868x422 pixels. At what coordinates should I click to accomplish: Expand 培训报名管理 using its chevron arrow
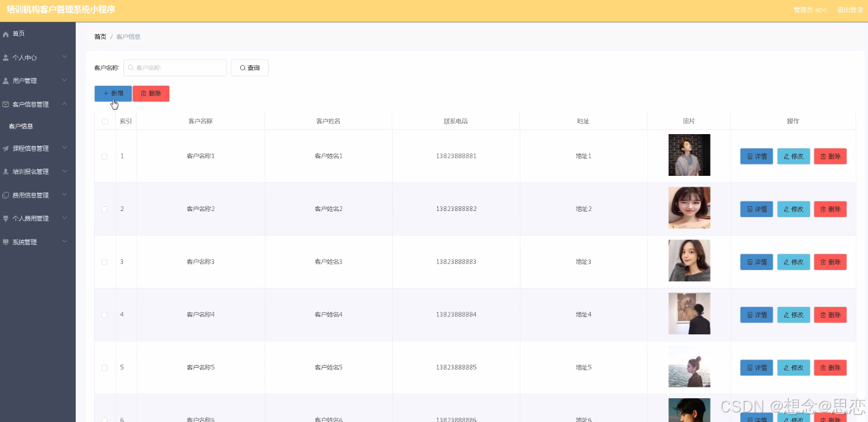coord(64,171)
